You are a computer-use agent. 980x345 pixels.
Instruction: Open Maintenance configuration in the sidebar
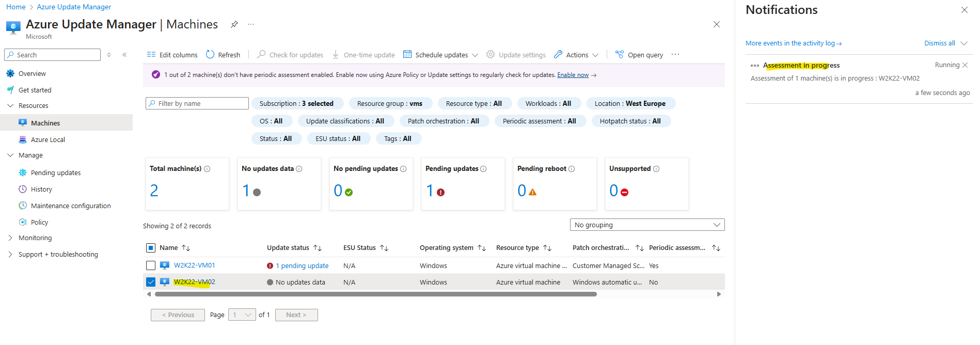[71, 206]
